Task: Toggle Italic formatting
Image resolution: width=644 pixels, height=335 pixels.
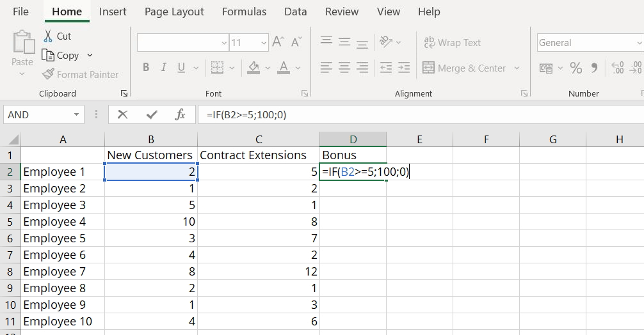Action: [163, 68]
